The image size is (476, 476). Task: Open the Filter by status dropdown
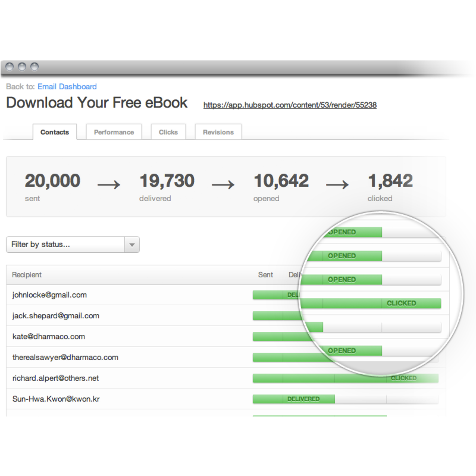tap(73, 245)
